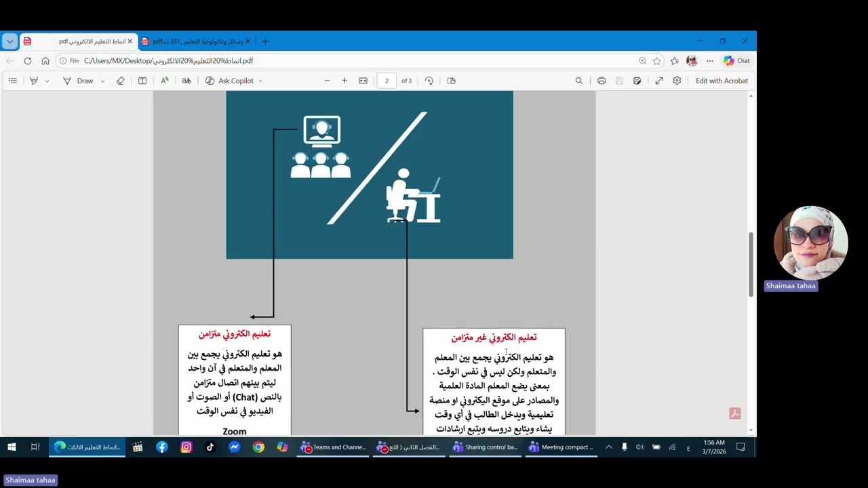Click the Add text tool icon
Screen dimensions: 868x488
click(142, 81)
